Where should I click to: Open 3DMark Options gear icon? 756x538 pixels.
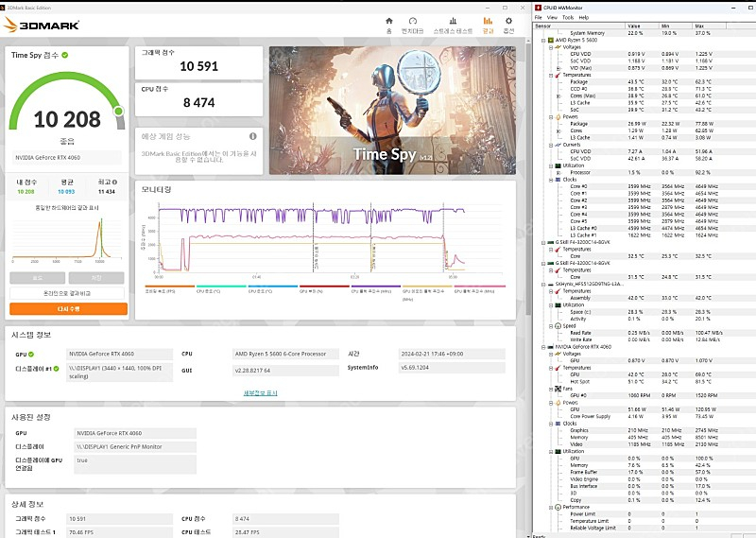pyautogui.click(x=508, y=21)
